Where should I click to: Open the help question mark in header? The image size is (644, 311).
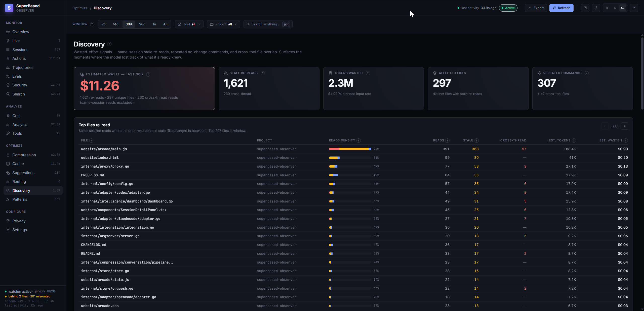(x=634, y=8)
